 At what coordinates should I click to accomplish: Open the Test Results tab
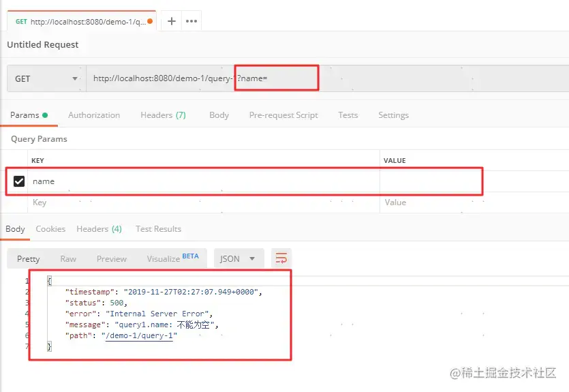tap(158, 229)
